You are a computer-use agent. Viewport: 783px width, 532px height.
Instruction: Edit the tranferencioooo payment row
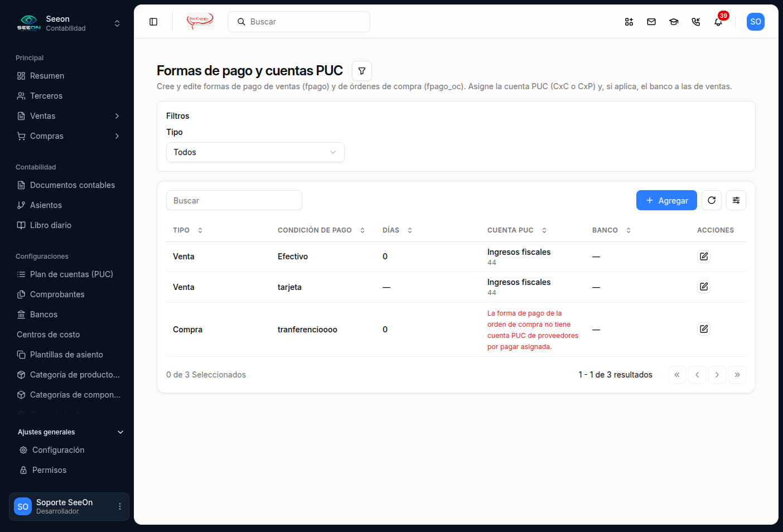[704, 329]
